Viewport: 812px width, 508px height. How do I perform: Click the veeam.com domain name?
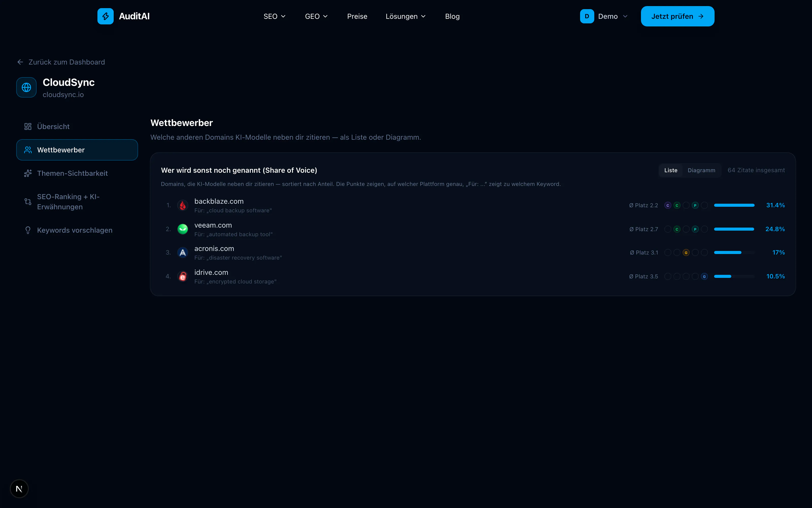pos(213,225)
